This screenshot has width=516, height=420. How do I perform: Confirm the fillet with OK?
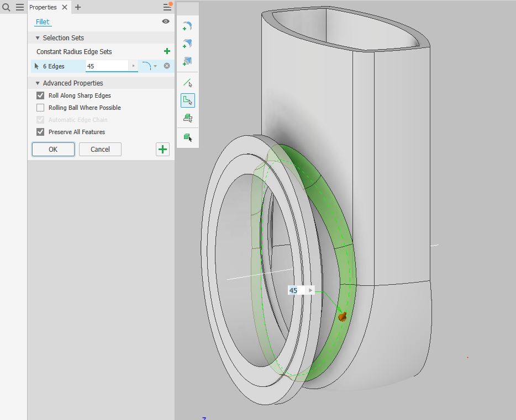click(53, 149)
